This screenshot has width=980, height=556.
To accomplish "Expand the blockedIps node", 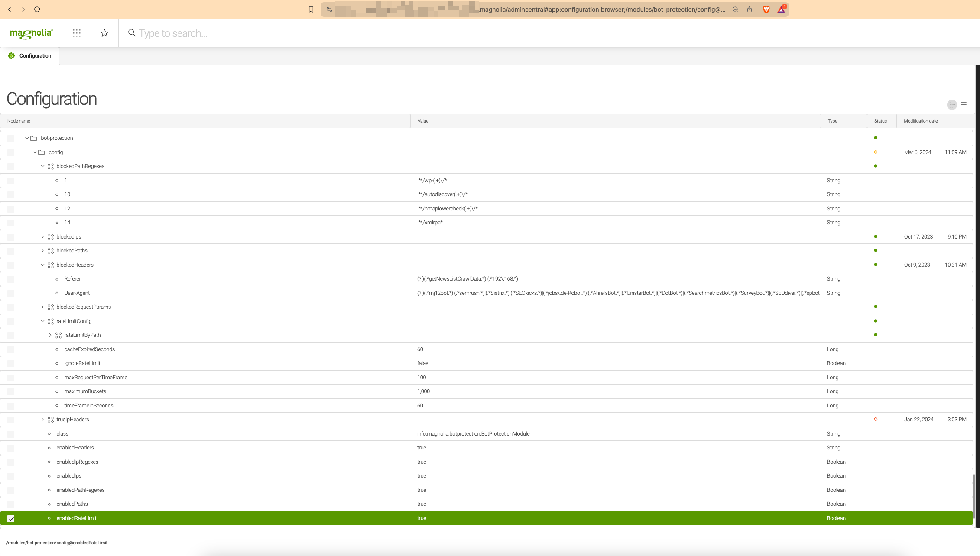I will [42, 237].
